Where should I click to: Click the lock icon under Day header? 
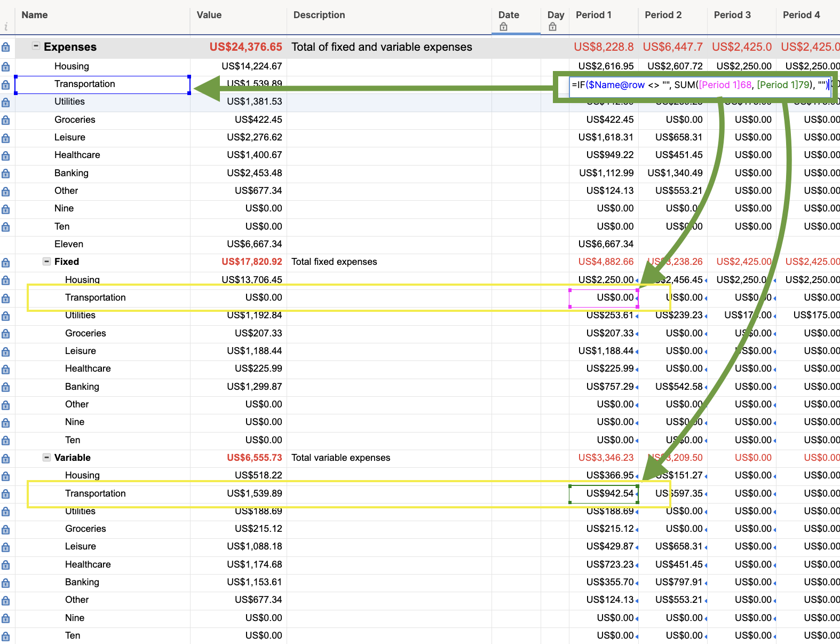click(552, 27)
